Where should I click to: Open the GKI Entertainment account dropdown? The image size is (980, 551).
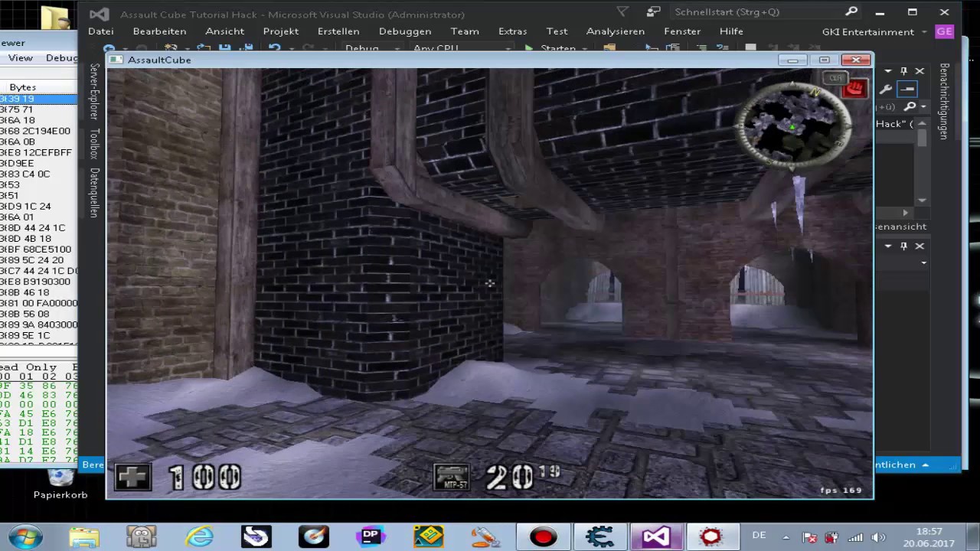tap(874, 32)
